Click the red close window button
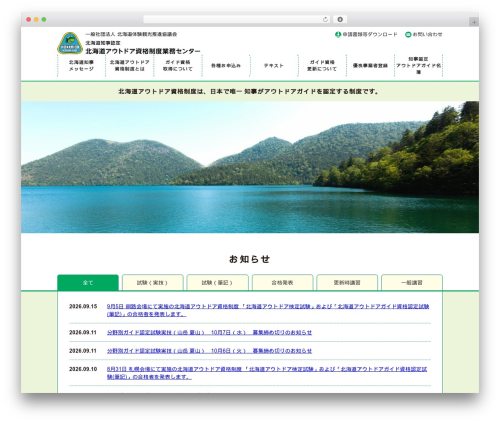The height and width of the screenshot is (423, 500). coord(29,20)
